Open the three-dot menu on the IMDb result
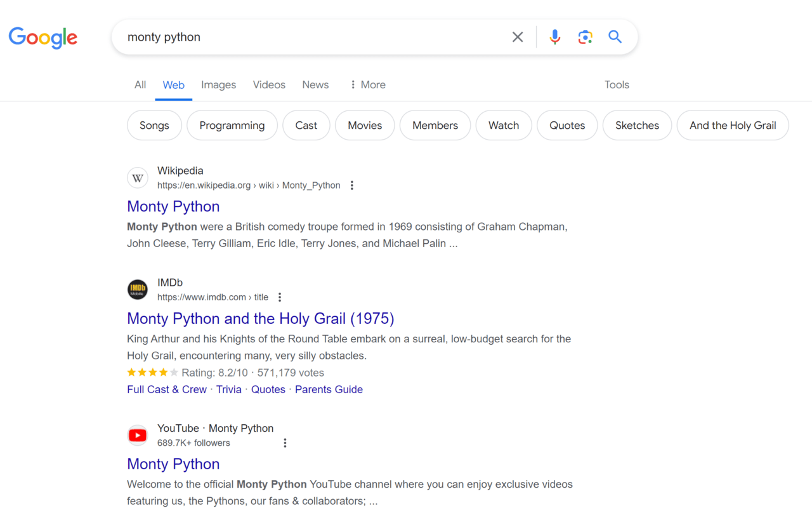 [x=280, y=297]
